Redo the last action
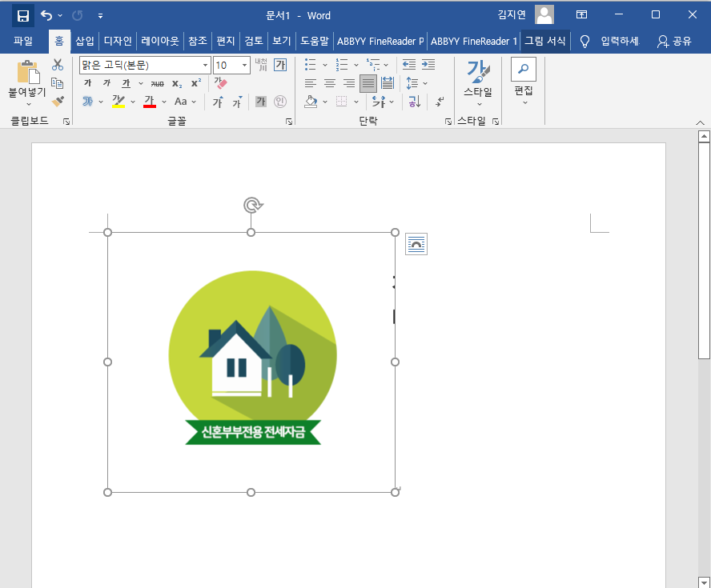711x588 pixels. point(78,16)
